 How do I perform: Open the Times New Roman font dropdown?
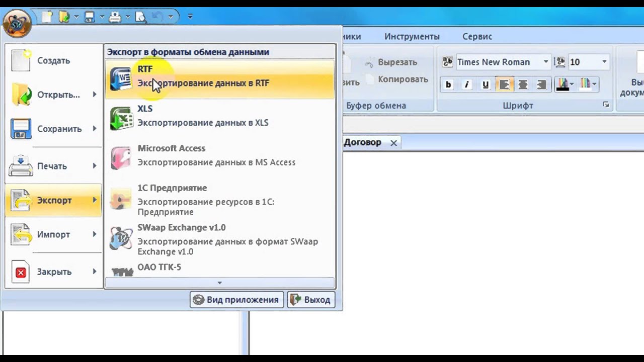pyautogui.click(x=546, y=62)
